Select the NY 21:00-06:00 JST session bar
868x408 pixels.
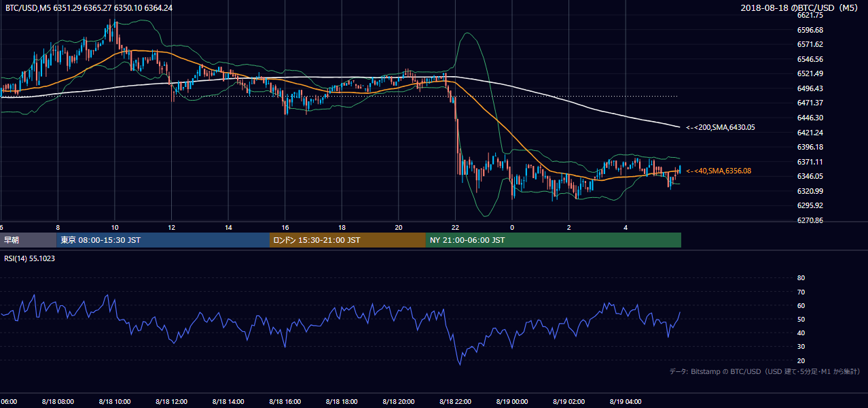tap(554, 240)
